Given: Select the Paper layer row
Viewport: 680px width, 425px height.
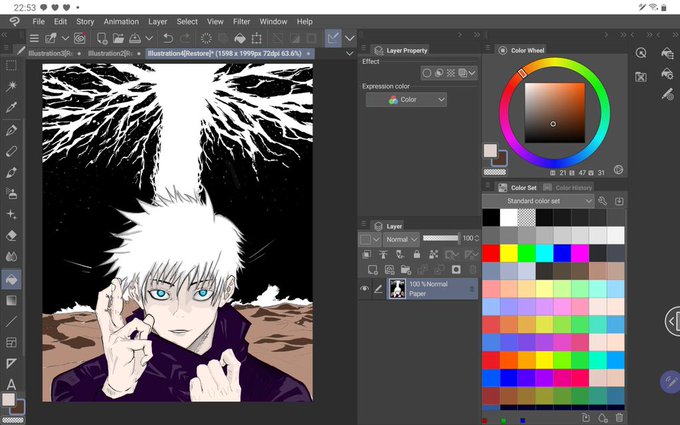Looking at the screenshot, I should coord(432,288).
